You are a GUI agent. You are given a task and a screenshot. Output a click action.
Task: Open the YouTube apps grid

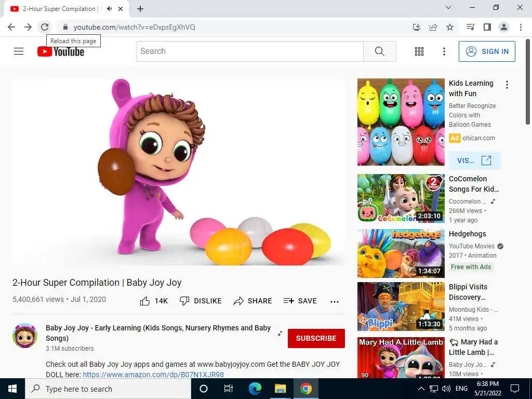point(419,51)
